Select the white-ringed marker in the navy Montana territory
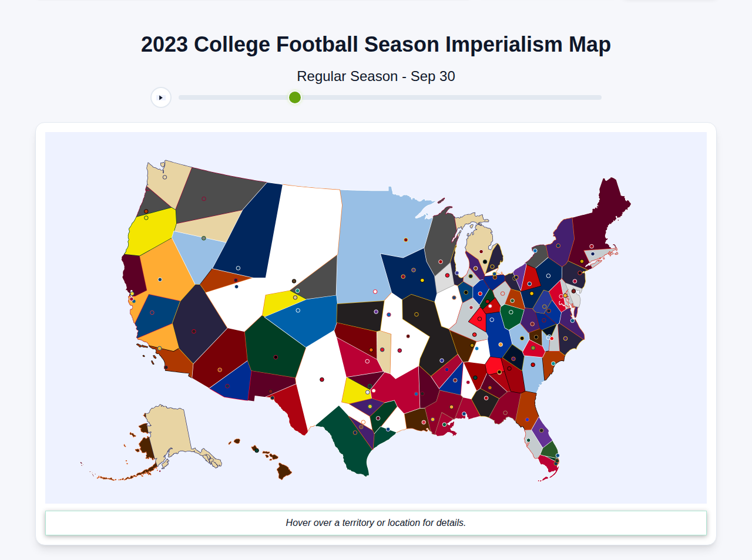The image size is (752, 560). tap(238, 268)
